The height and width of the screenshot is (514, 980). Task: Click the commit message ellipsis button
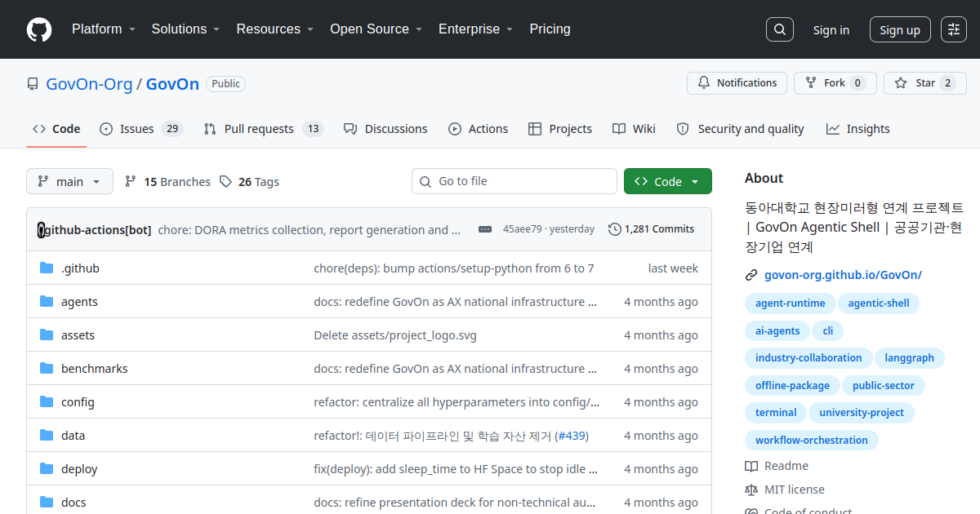pos(485,229)
